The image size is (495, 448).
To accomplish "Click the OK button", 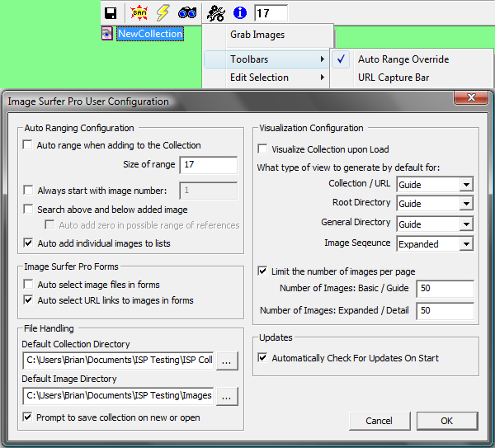I will point(447,421).
